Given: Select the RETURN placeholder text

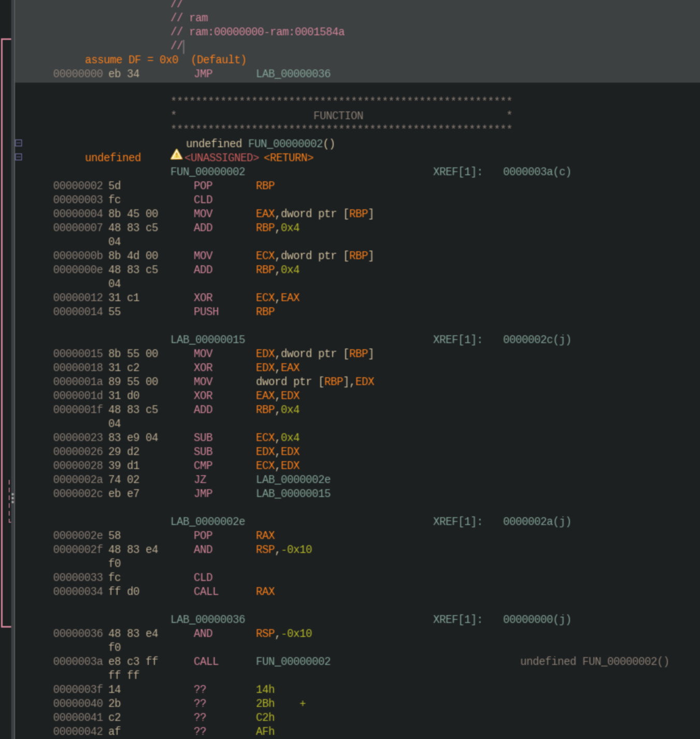Looking at the screenshot, I should (289, 157).
